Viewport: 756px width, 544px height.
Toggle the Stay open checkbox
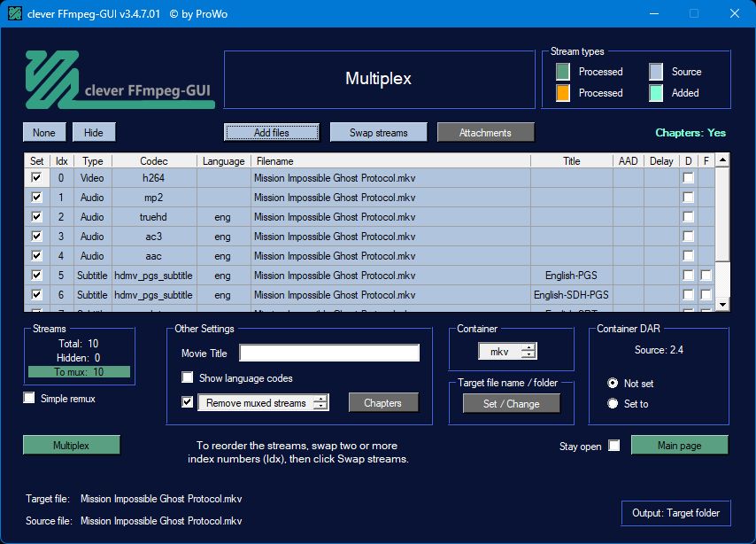tap(614, 446)
